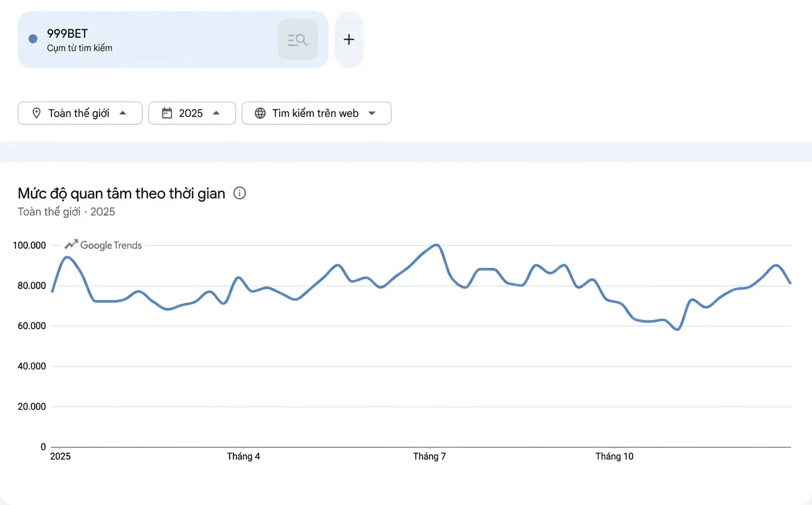Select the Tháng 7 label on the time axis
Image resolution: width=812 pixels, height=505 pixels.
pyautogui.click(x=430, y=457)
